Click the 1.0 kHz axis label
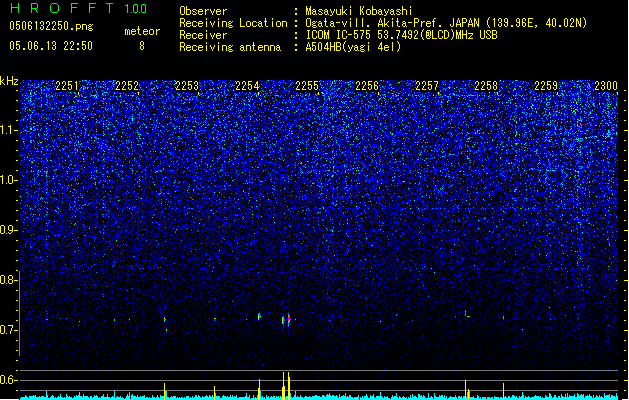Image resolution: width=629 pixels, height=400 pixels. pos(8,180)
